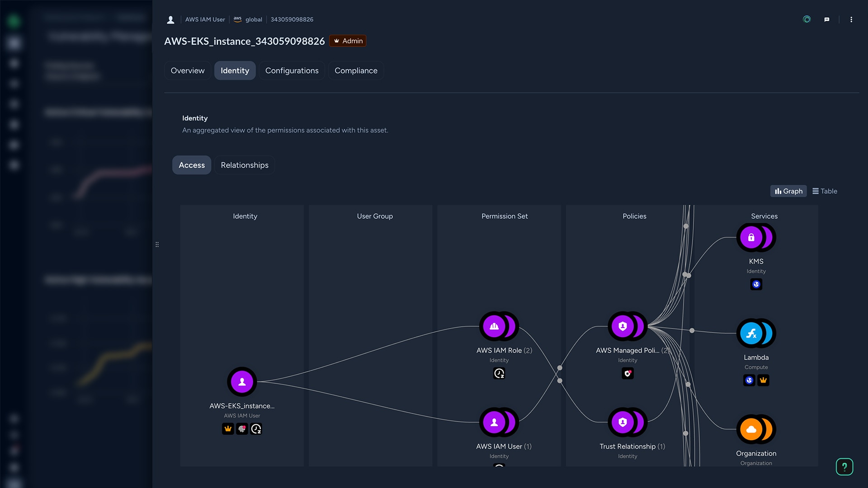Image resolution: width=868 pixels, height=488 pixels.
Task: Click the AWS-EKS_instance_343059098826 title
Action: (244, 41)
